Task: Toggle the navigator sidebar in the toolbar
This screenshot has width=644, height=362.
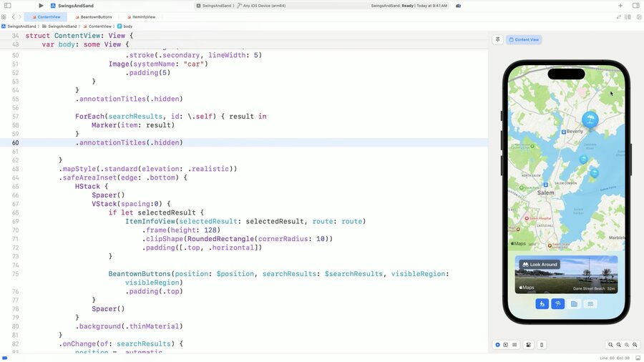Action: click(7, 6)
